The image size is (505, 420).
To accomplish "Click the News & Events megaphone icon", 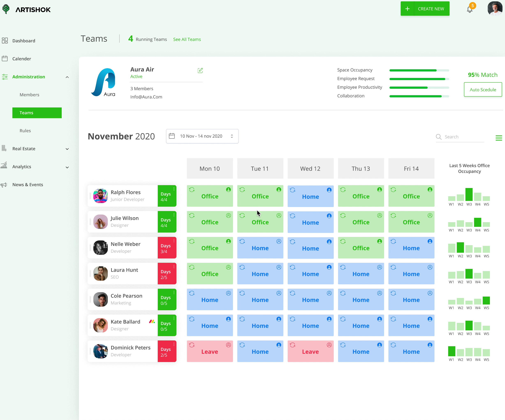I will (4, 185).
